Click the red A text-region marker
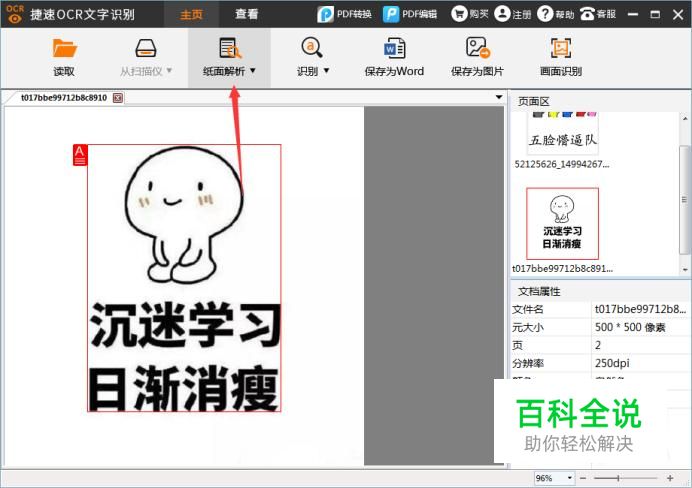Viewport: 692px width, 488px height. pos(80,155)
